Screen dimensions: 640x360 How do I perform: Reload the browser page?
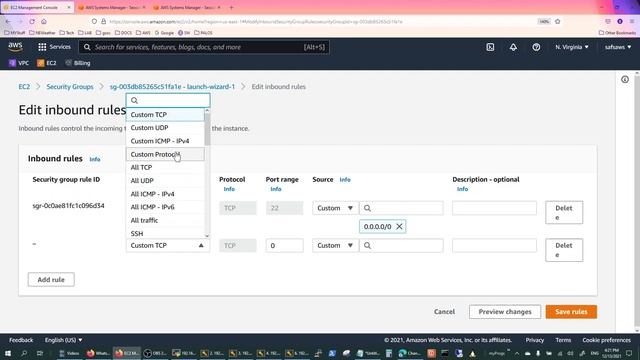(x=32, y=21)
